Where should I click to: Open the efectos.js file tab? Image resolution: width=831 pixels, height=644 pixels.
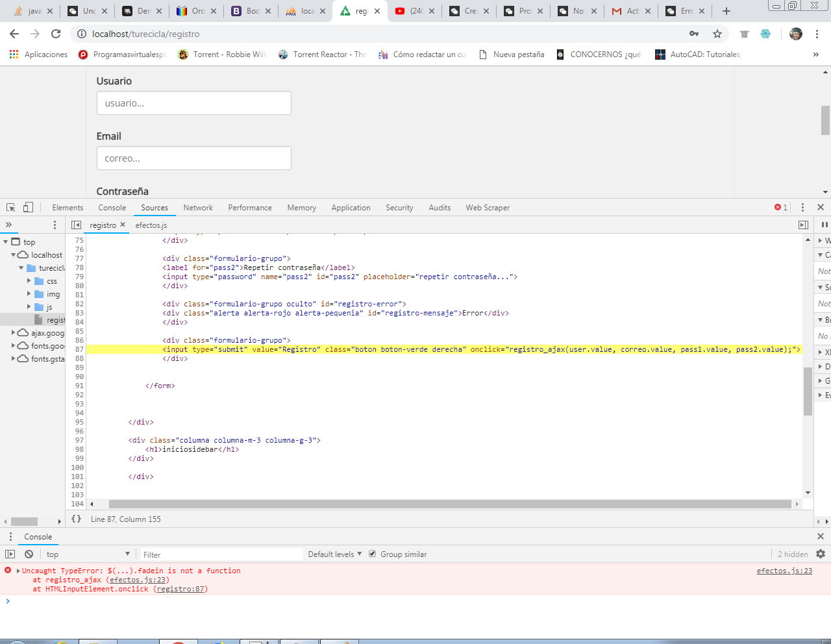pos(151,225)
